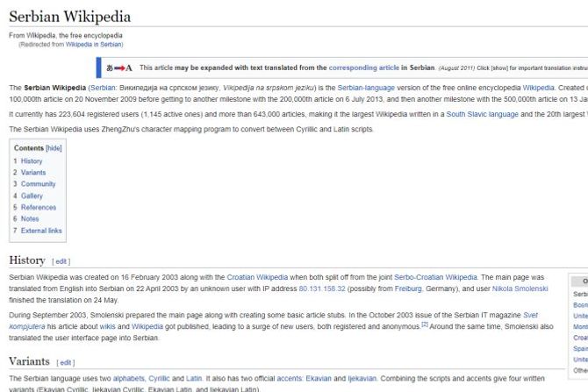
Task: Open the 'Wikipedia in Serbian' redirect link
Action: click(x=93, y=44)
